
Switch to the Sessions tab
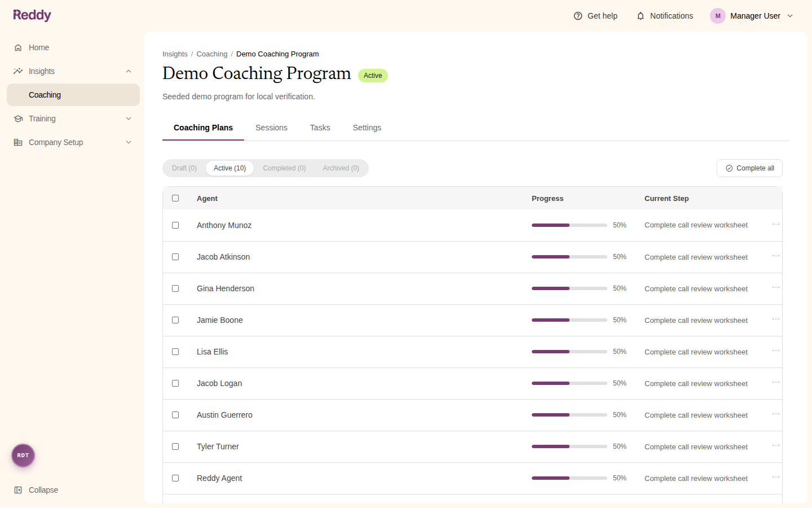(x=271, y=128)
